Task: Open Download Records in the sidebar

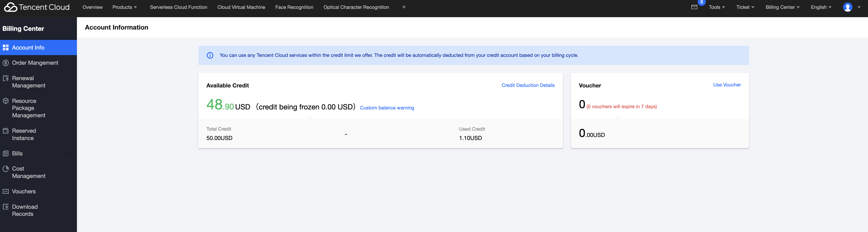Action: (38, 211)
